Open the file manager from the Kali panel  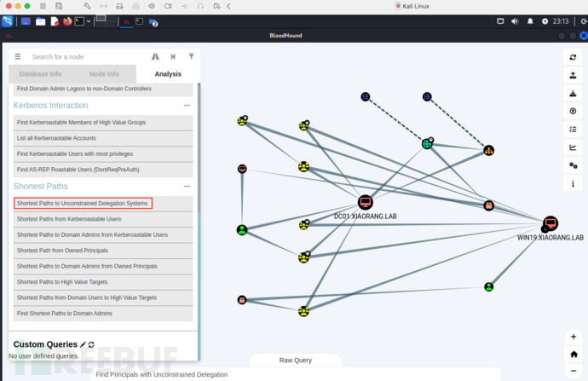pos(41,21)
